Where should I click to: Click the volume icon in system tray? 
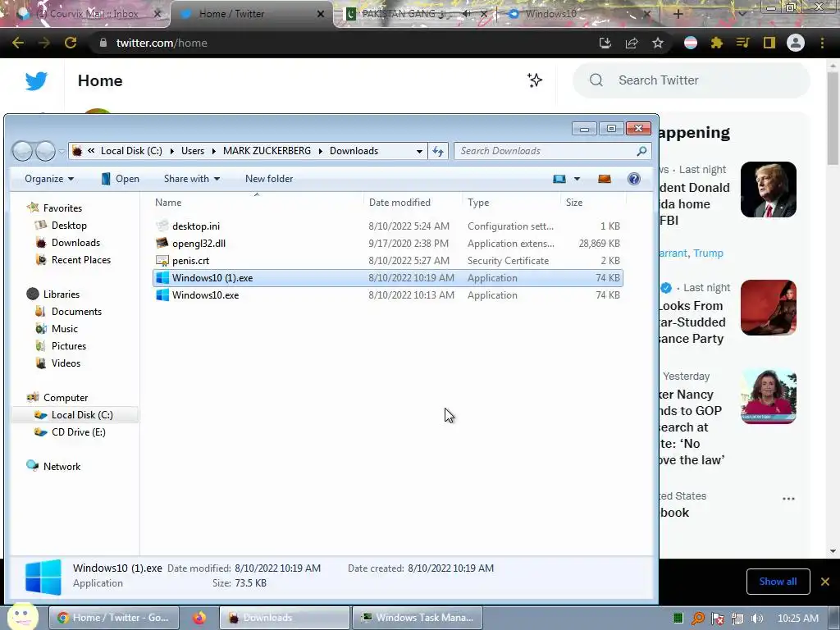(757, 619)
